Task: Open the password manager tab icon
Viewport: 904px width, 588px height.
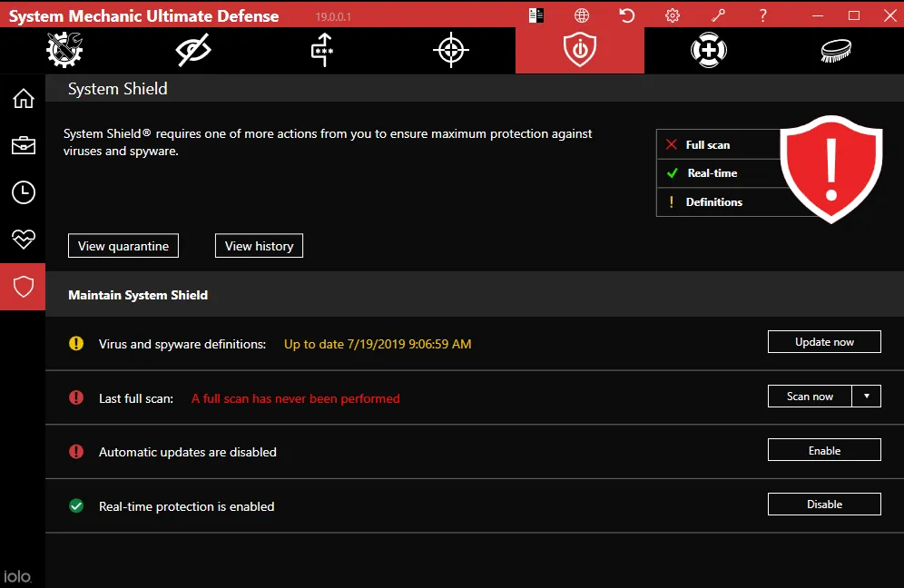Action: tap(322, 50)
